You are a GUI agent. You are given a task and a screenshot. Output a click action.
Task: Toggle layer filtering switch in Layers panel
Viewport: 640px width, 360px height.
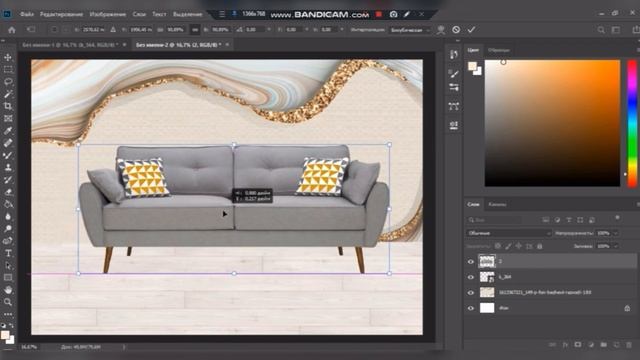point(618,218)
